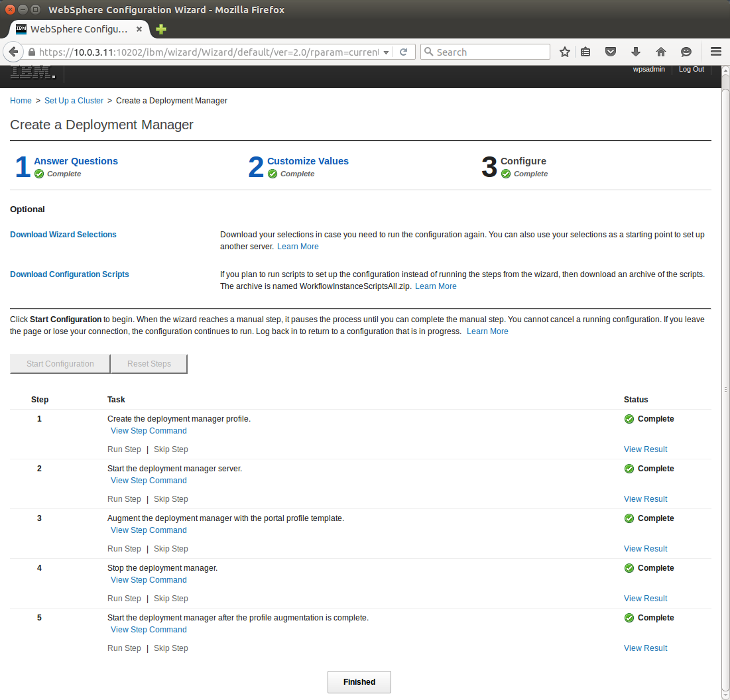
Task: Open Learn More about running configuration
Action: (487, 331)
